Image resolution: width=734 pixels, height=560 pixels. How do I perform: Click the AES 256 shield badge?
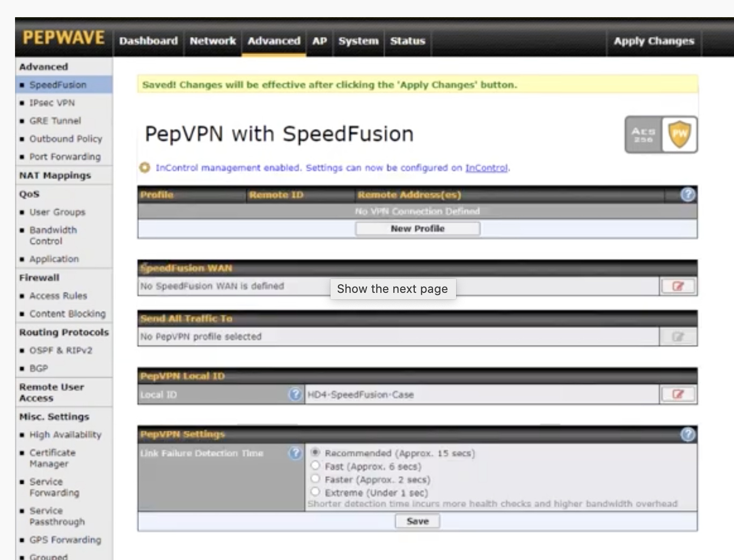661,135
